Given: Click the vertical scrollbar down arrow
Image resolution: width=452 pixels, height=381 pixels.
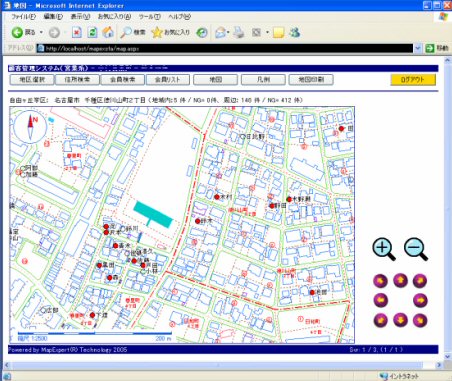Looking at the screenshot, I should 447,356.
